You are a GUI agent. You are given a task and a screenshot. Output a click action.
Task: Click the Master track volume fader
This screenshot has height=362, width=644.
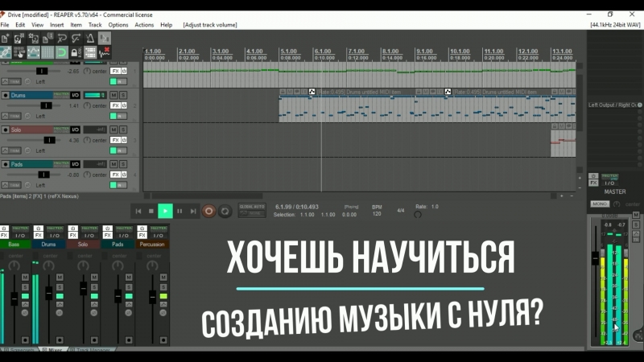click(595, 259)
